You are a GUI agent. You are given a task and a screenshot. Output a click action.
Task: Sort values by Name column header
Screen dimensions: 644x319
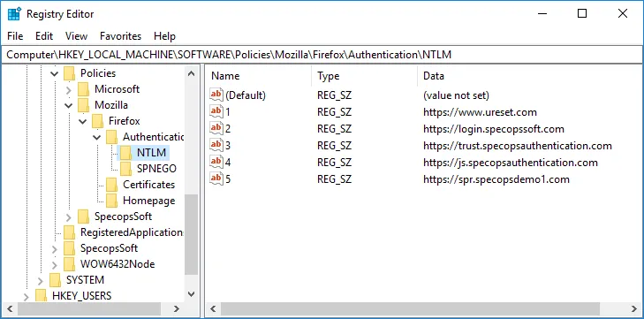tap(258, 76)
